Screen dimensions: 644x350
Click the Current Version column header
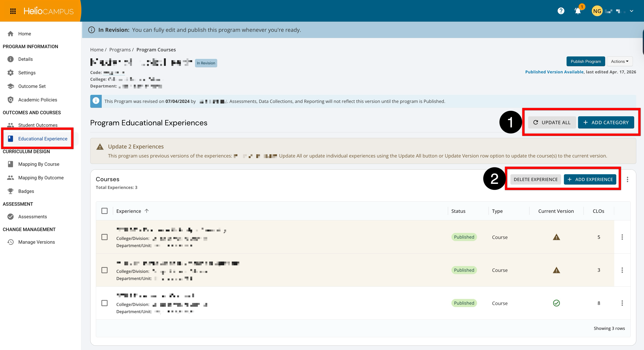[556, 211]
